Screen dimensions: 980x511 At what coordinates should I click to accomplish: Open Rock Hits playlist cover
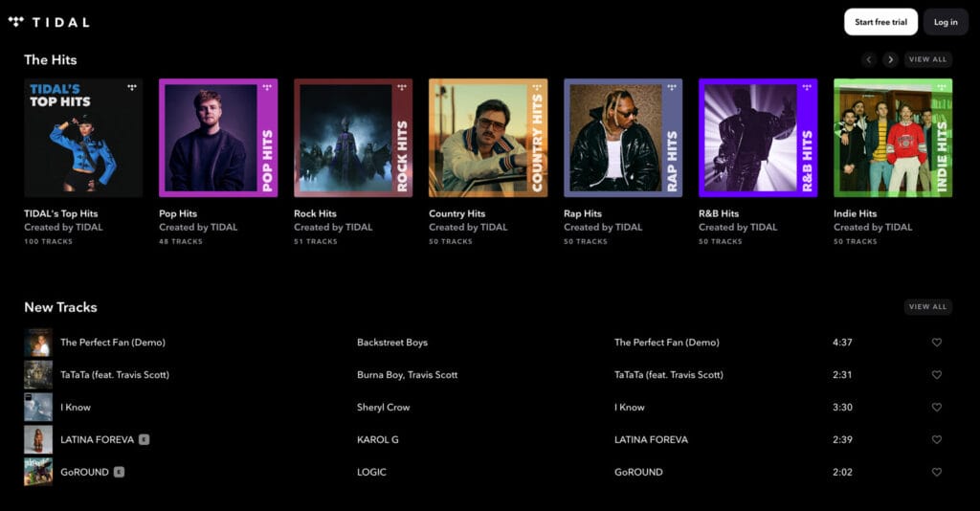pos(353,138)
